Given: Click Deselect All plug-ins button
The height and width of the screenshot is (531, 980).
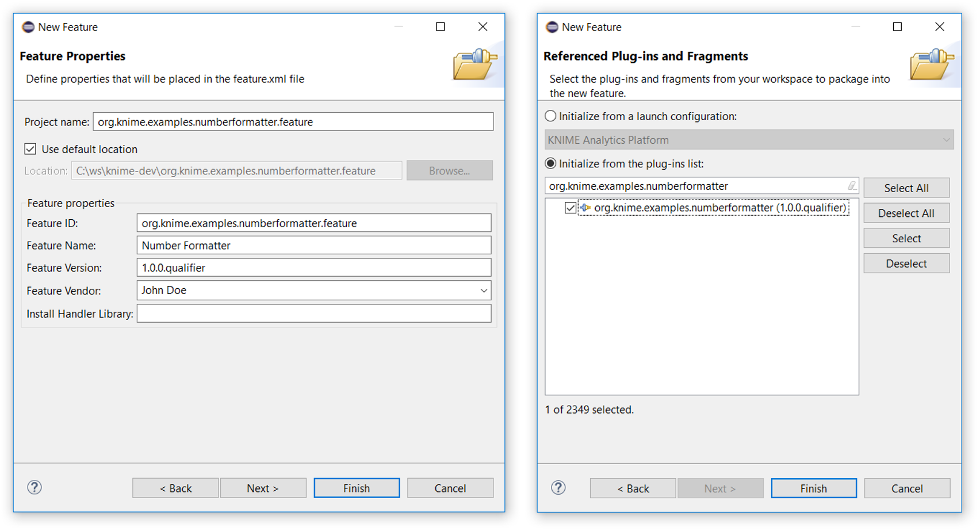Looking at the screenshot, I should click(906, 213).
